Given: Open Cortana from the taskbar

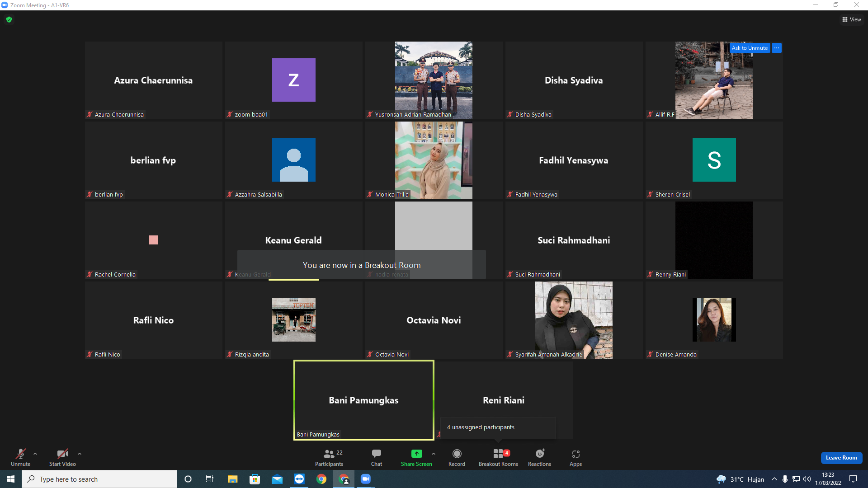Looking at the screenshot, I should 188,479.
